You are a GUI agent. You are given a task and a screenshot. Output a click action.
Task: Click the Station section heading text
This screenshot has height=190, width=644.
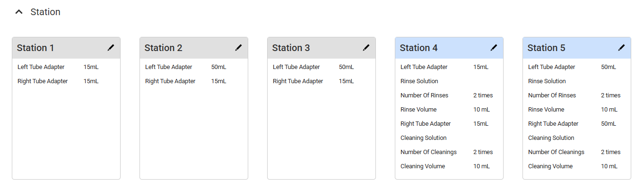tap(45, 12)
